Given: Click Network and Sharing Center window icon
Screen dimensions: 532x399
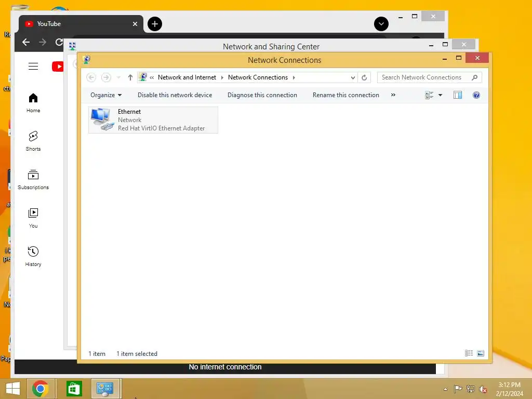Looking at the screenshot, I should [72, 46].
